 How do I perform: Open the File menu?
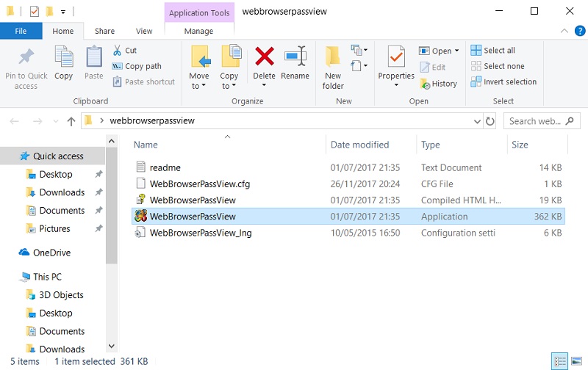pyautogui.click(x=21, y=31)
